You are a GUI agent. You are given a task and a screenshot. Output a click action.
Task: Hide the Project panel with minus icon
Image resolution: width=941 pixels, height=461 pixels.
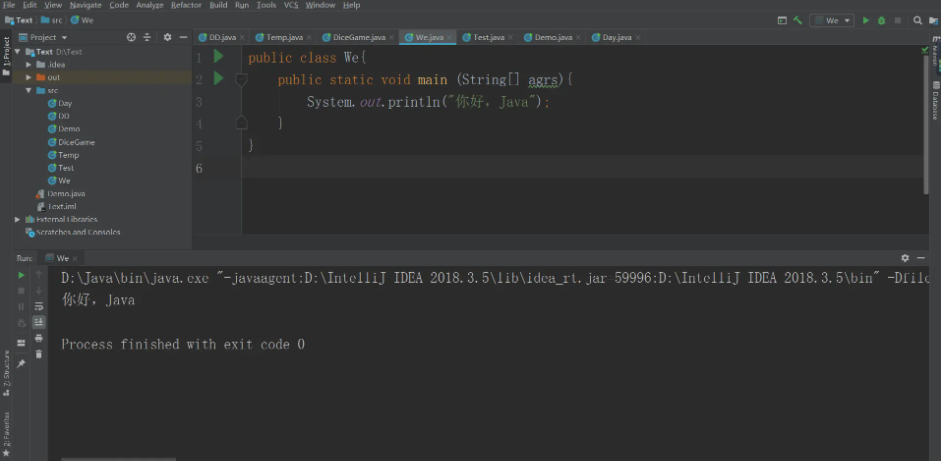point(182,37)
